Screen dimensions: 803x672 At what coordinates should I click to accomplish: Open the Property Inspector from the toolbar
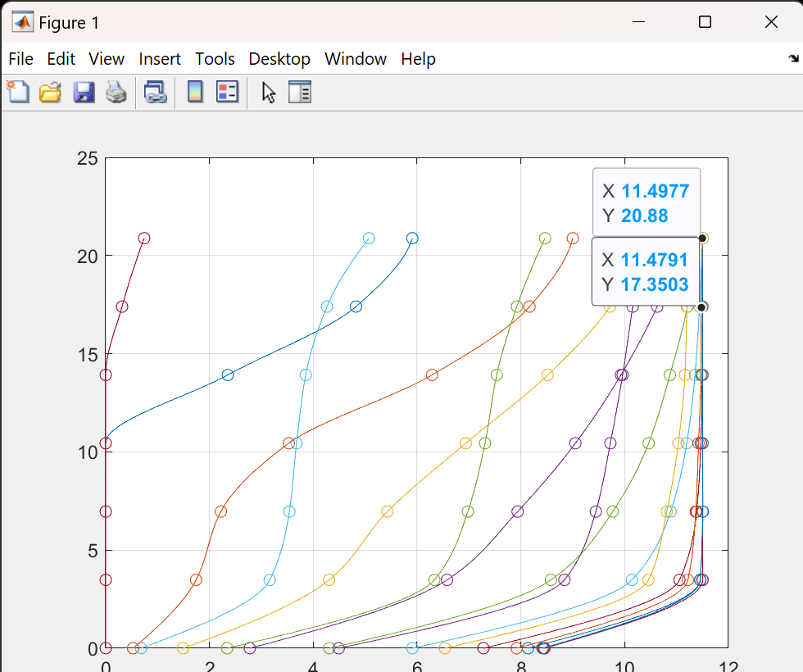pos(300,92)
